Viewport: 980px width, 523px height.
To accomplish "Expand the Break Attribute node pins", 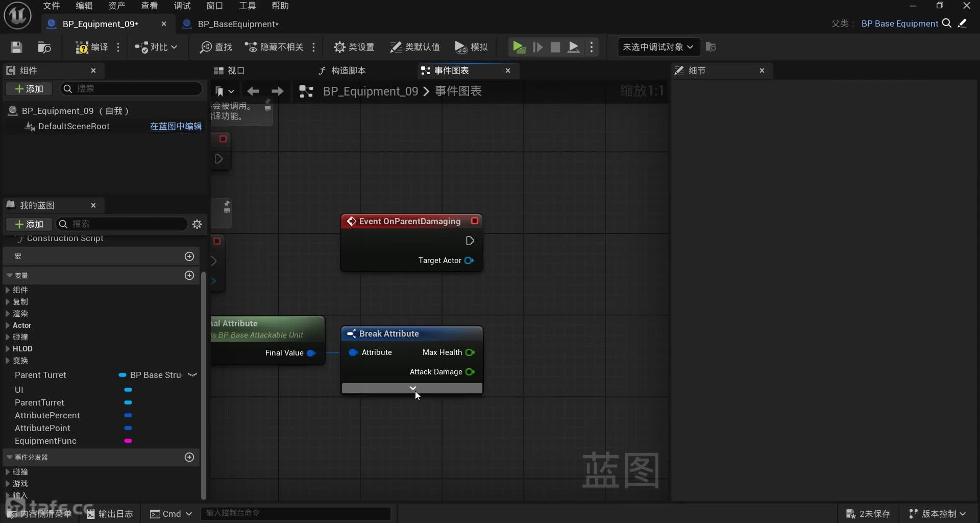I will pos(412,389).
